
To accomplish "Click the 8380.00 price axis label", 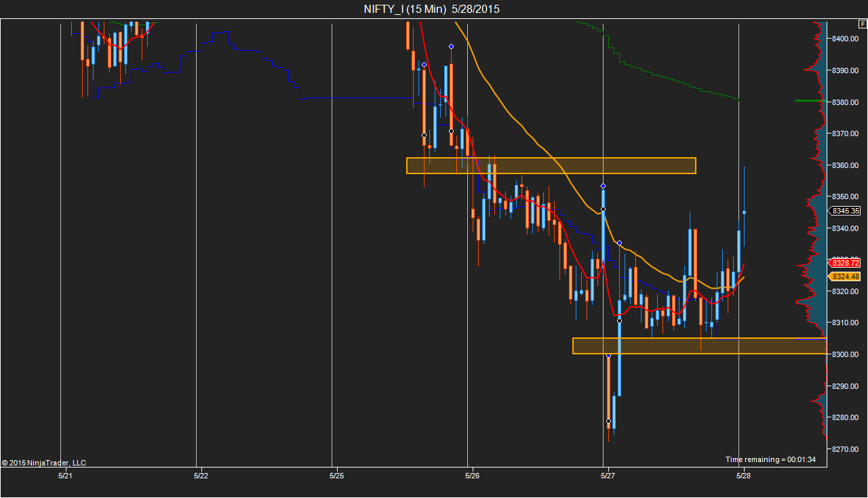I will 846,102.
